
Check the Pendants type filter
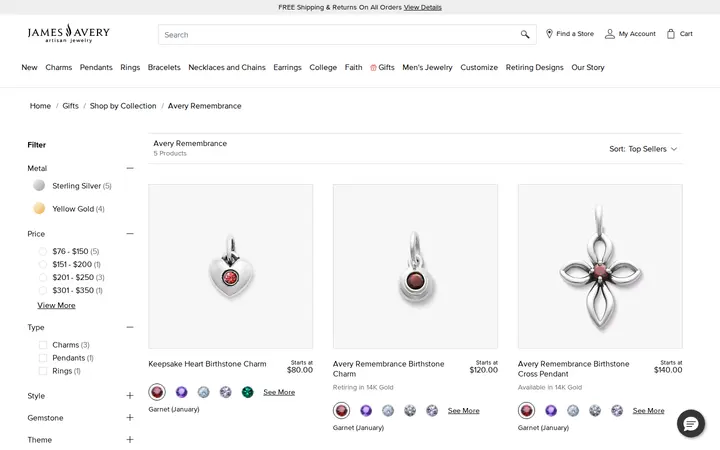43,358
